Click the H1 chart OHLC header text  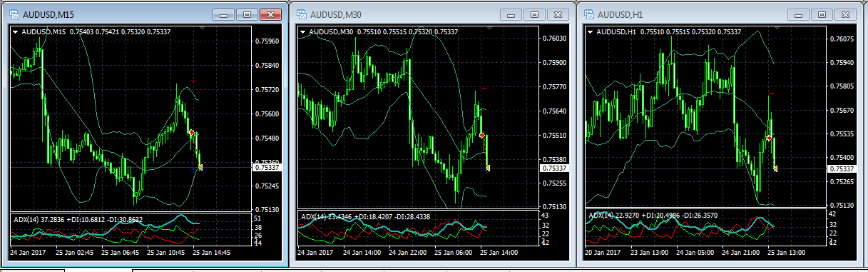coord(668,31)
